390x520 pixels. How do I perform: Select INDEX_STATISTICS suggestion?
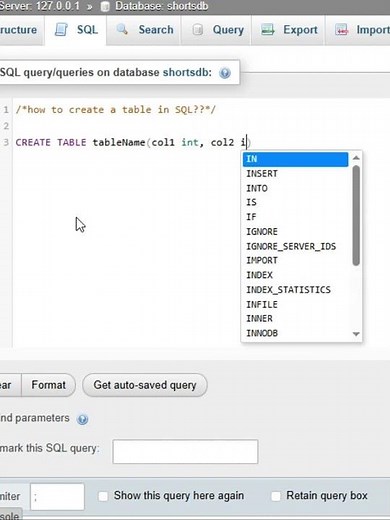295,290
